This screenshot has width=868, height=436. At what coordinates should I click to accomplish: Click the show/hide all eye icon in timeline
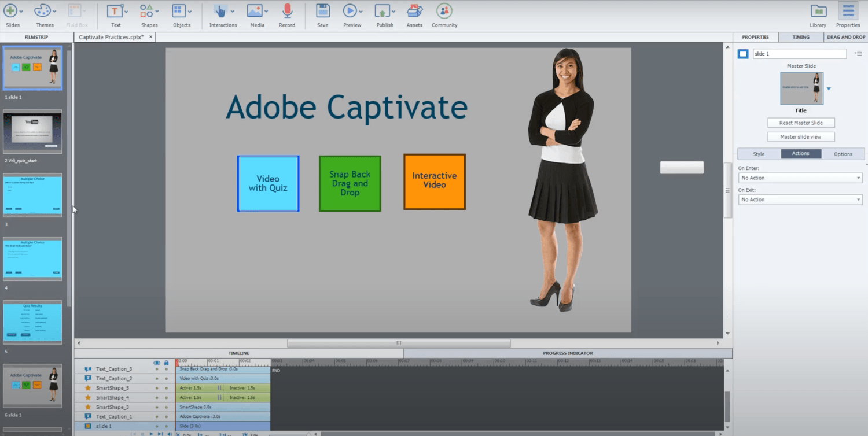(x=157, y=363)
